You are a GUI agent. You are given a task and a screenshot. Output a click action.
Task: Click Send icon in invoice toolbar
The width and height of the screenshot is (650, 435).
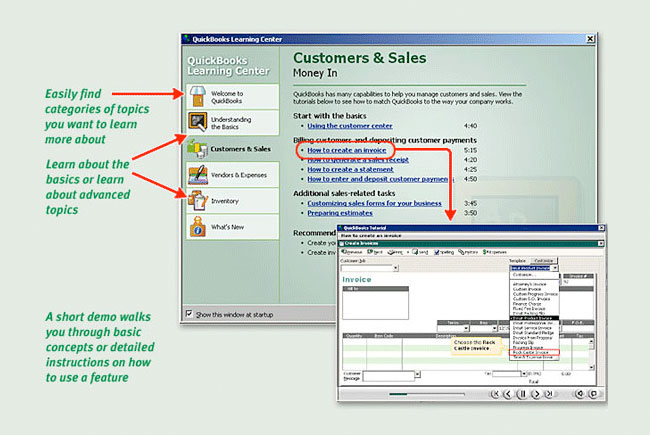coord(420,252)
